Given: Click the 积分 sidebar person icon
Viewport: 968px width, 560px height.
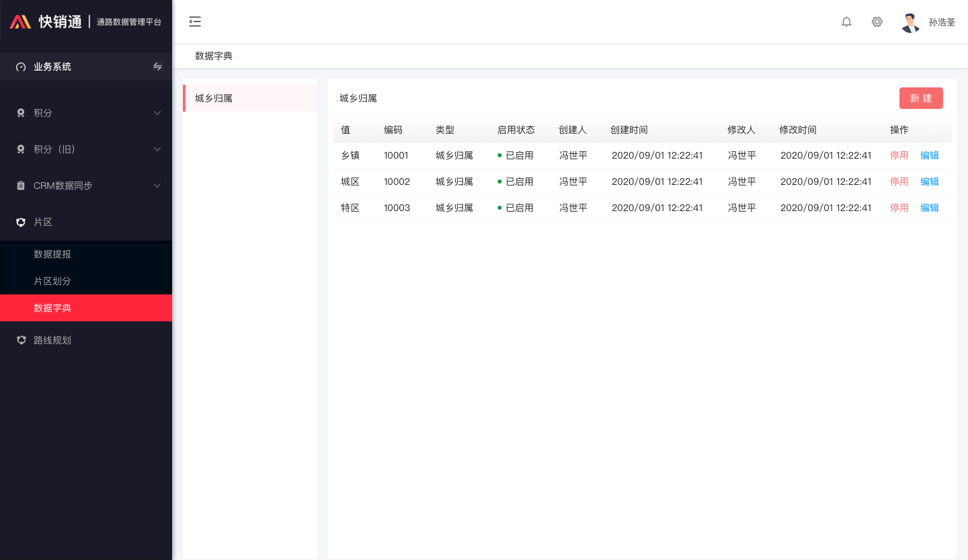Looking at the screenshot, I should pos(21,113).
